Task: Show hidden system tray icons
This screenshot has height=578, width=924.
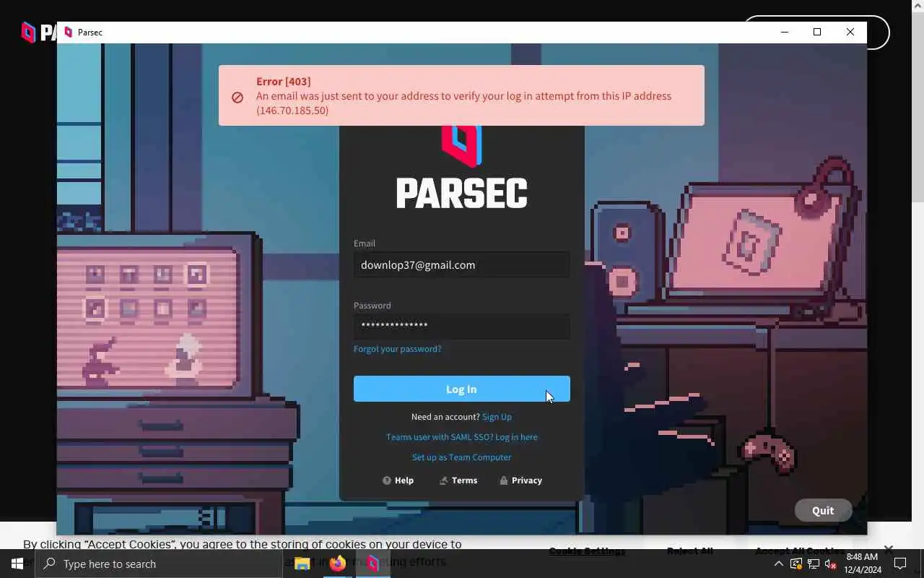Action: tap(779, 564)
